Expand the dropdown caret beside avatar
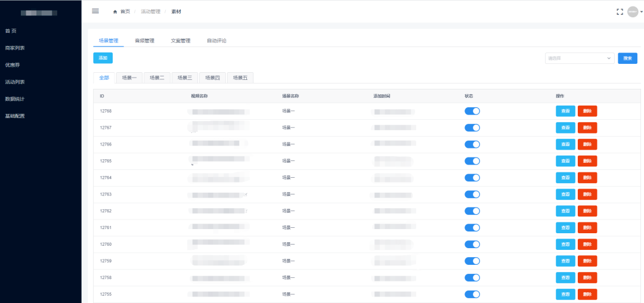The image size is (644, 303). [x=642, y=12]
